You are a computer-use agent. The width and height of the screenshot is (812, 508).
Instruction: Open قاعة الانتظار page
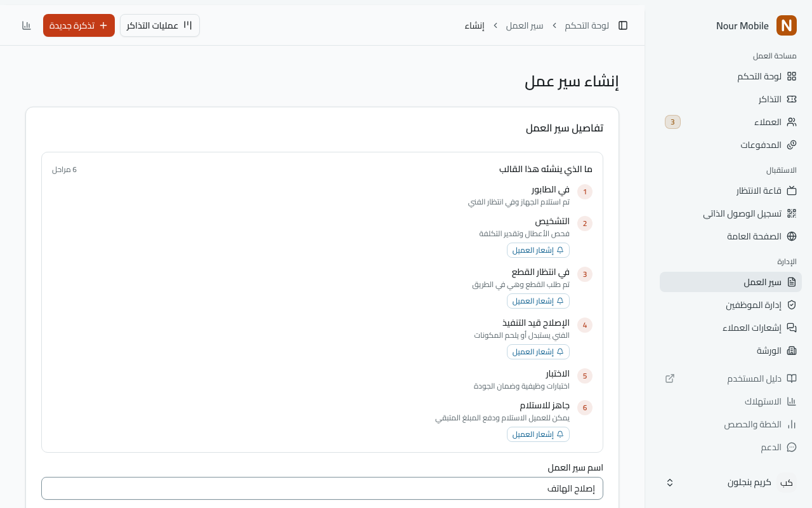(x=731, y=190)
